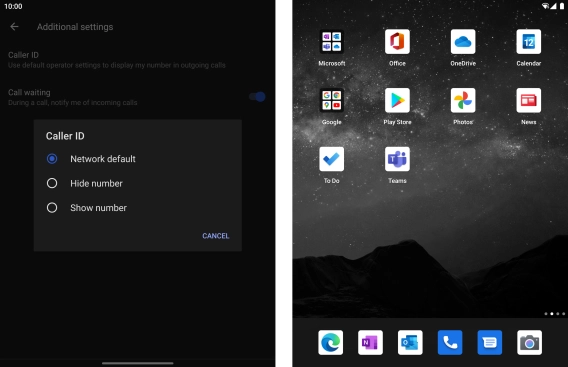Open Outlook from the dock

[410, 342]
